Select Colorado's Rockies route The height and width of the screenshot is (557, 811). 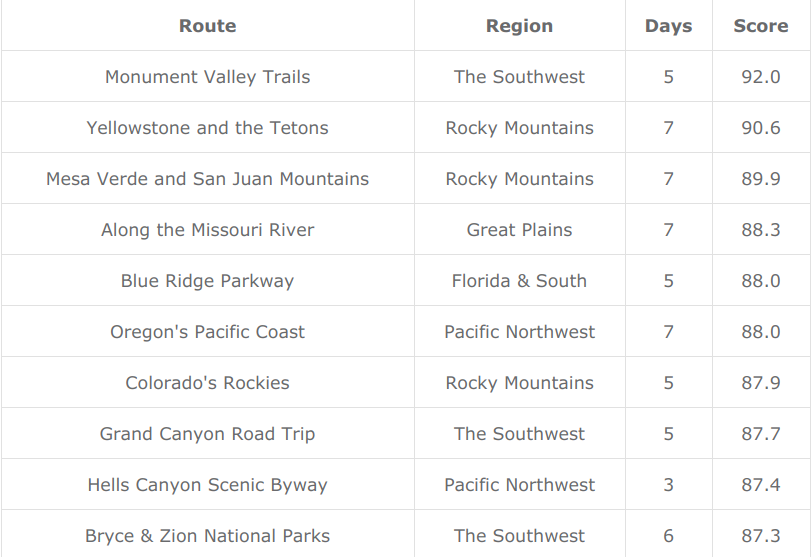coord(207,383)
